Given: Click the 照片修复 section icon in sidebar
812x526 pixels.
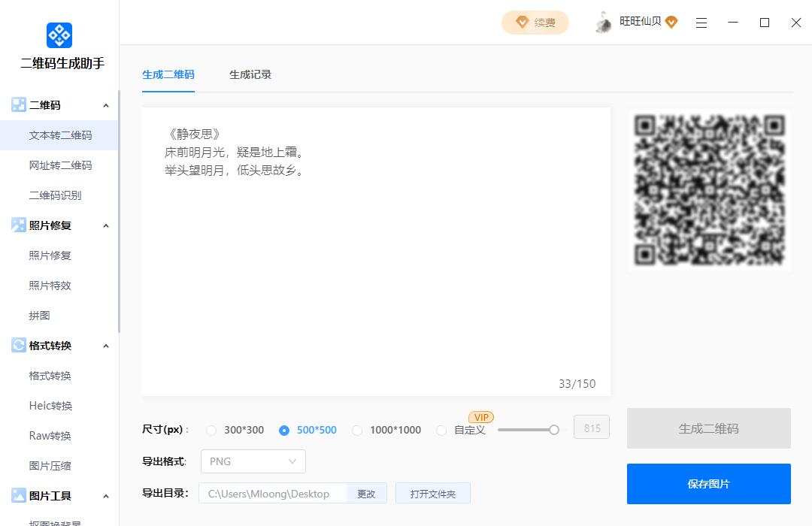Looking at the screenshot, I should tap(19, 225).
